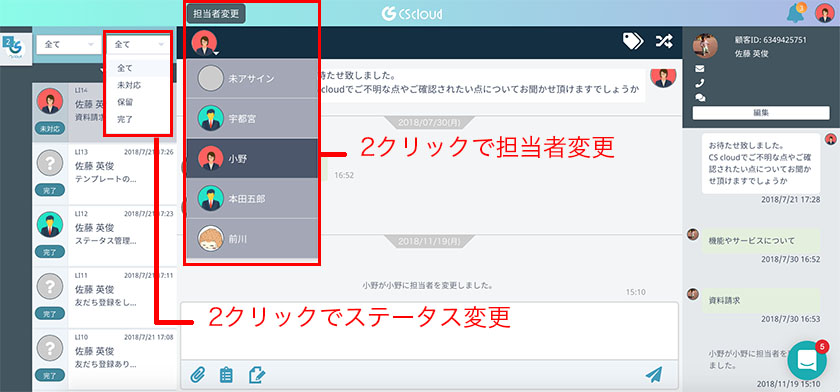This screenshot has width=840, height=392.
Task: Click the avatar on ticket L114
Action: [50, 101]
